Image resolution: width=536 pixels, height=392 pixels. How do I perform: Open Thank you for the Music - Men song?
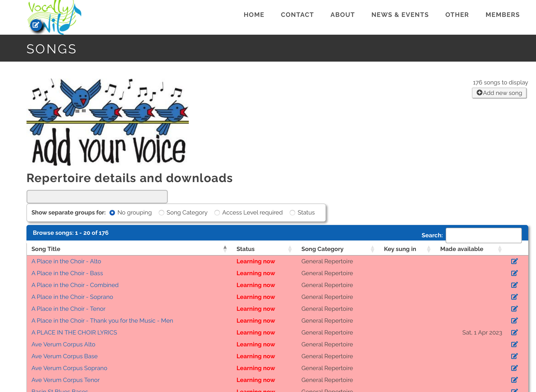102,321
